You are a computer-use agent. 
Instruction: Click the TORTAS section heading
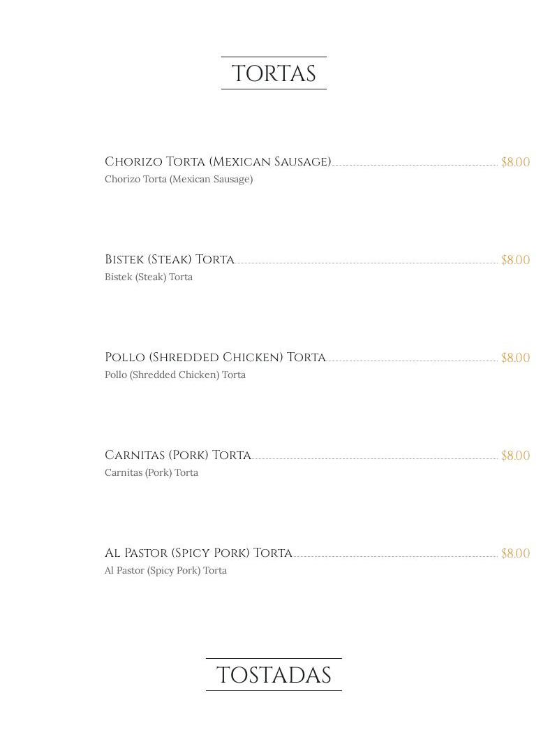point(274,73)
